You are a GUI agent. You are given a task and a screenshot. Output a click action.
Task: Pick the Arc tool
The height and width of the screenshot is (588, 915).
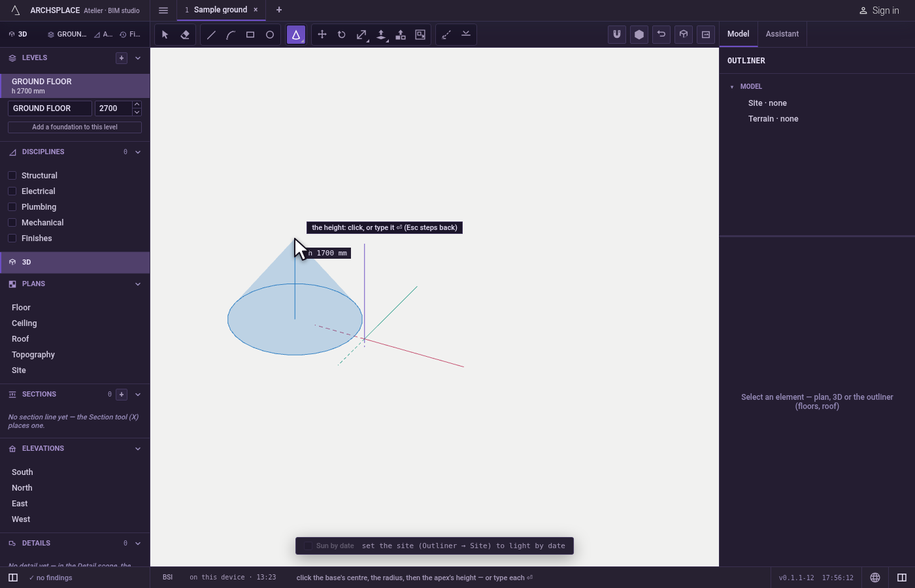[x=231, y=35]
